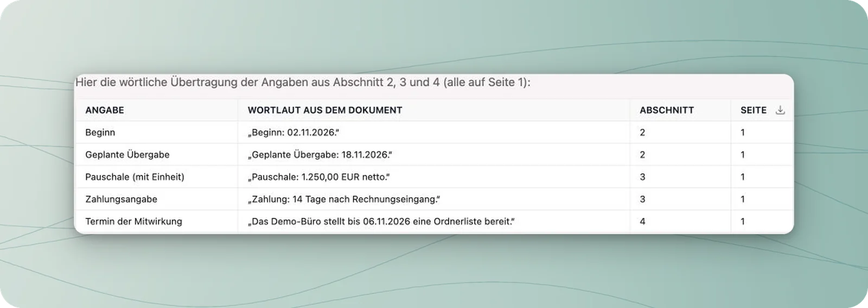Click the "Zahlungsangabe" cell
This screenshot has width=868, height=308.
point(121,199)
